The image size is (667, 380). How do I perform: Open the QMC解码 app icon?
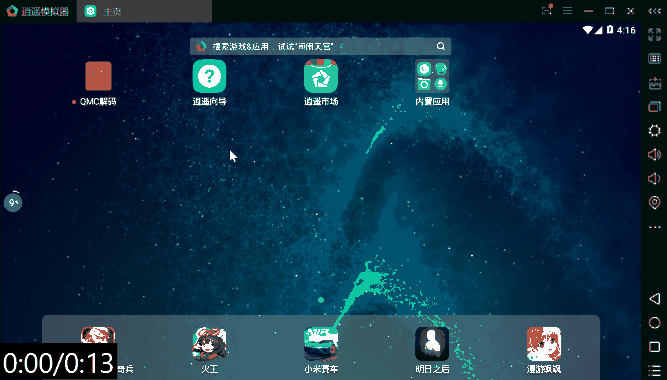(x=98, y=76)
